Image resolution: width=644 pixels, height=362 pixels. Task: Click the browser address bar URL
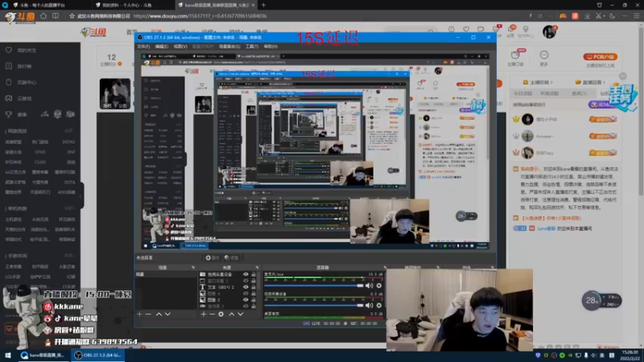[200, 16]
